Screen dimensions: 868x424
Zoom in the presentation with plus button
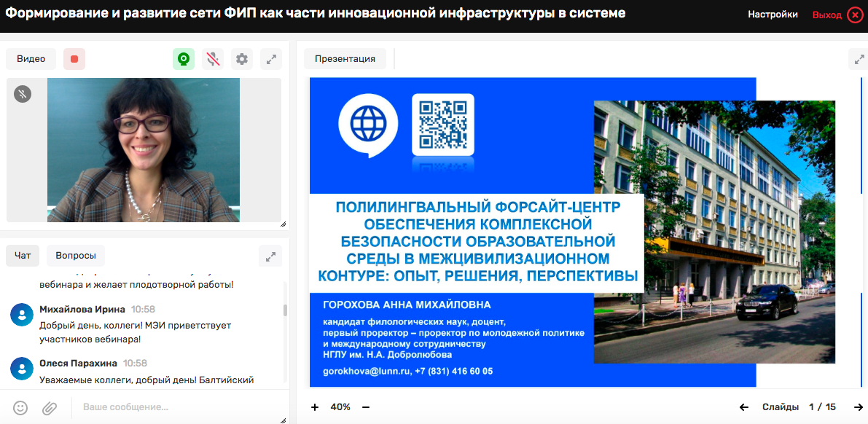(315, 407)
